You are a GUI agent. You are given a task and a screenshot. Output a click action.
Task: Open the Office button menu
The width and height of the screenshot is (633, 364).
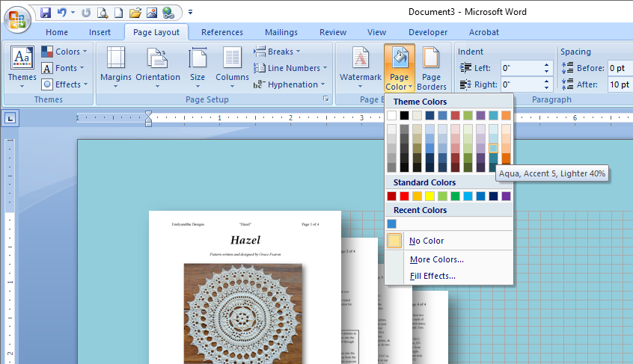click(17, 19)
